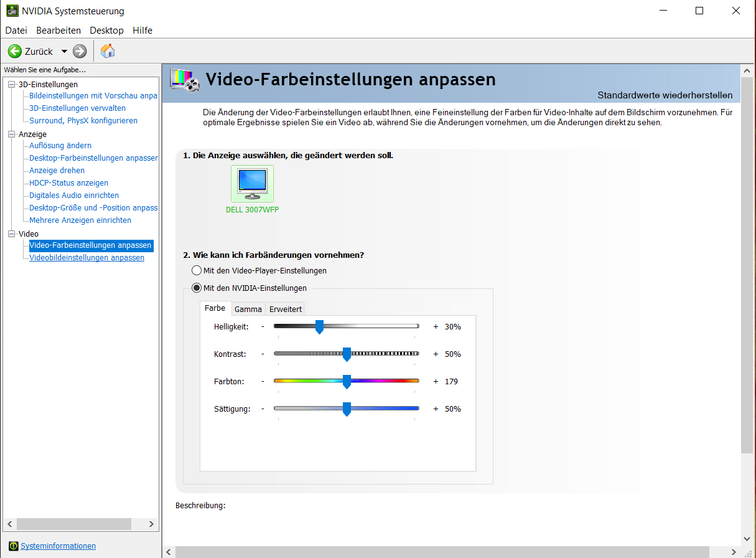Click the Sättigung slider thumb
756x558 pixels.
[347, 409]
